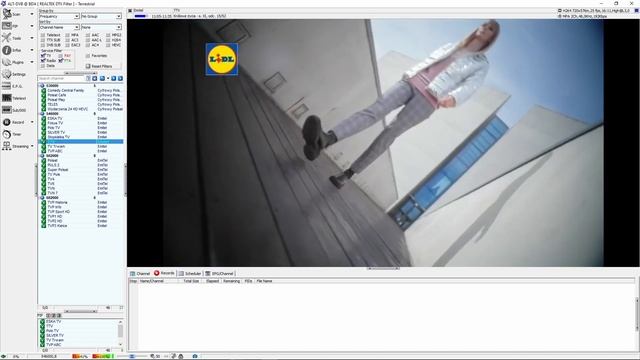Viewport: 640px width, 360px height.
Task: Toggle the Teletext filter checkbox
Action: click(x=42, y=36)
